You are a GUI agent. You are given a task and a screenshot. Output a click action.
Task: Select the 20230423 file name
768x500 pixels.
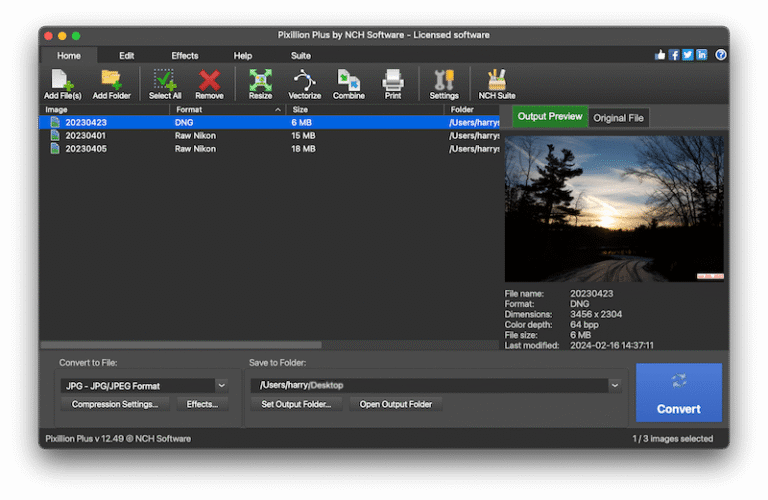click(x=86, y=122)
